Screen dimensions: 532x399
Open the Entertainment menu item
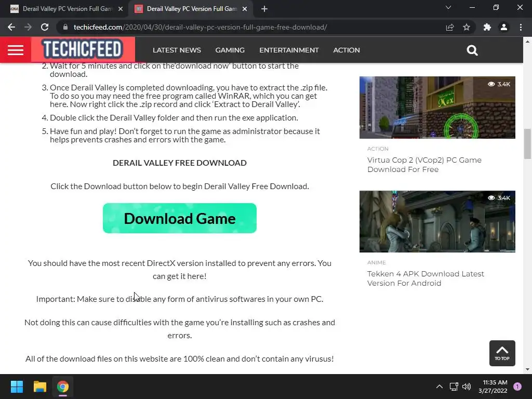click(x=289, y=50)
